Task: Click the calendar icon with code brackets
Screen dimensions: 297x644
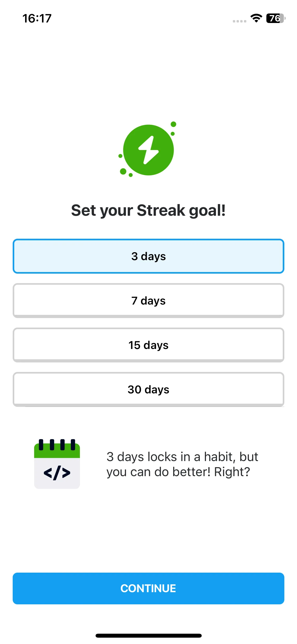Action: (57, 464)
